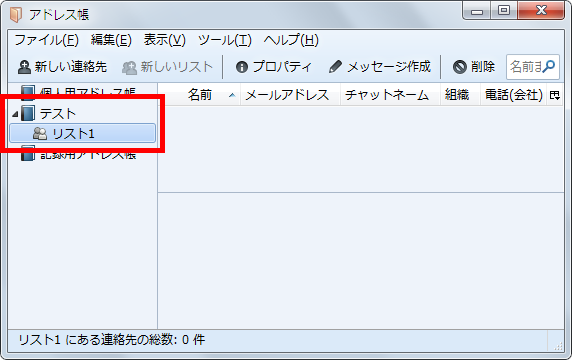This screenshot has height=360, width=572.
Task: Open the column picker icon
Action: [554, 95]
